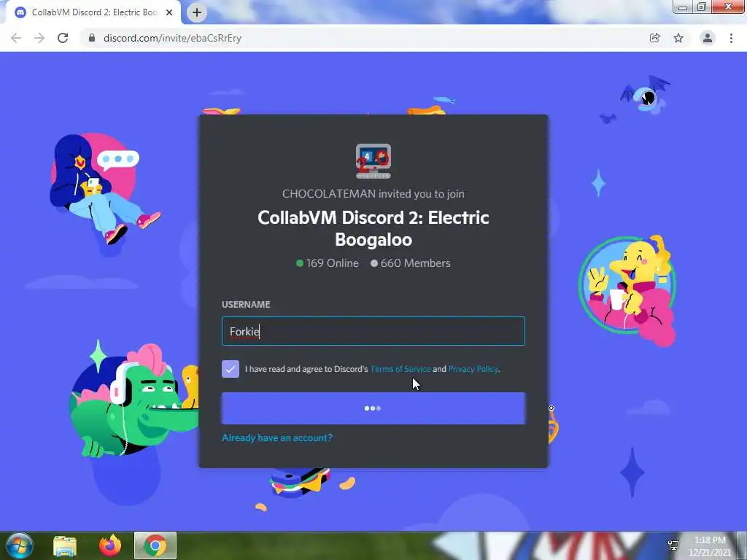
Task: Click the server name heading
Action: 373,228
